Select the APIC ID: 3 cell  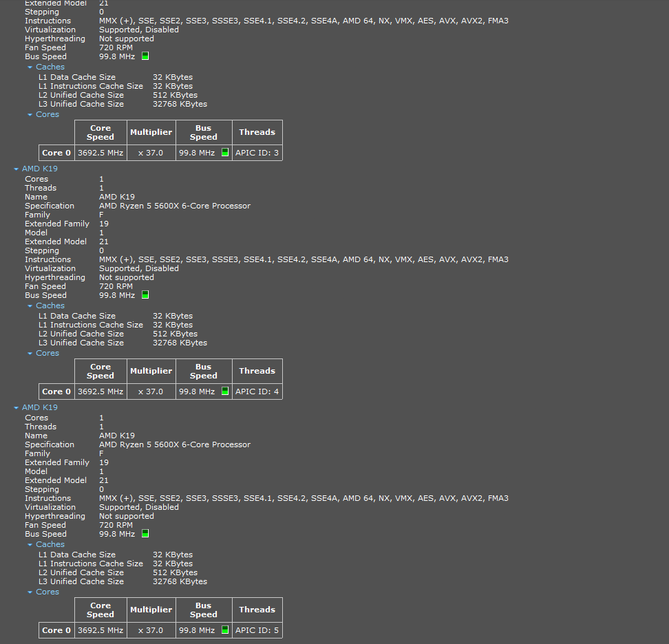(257, 153)
